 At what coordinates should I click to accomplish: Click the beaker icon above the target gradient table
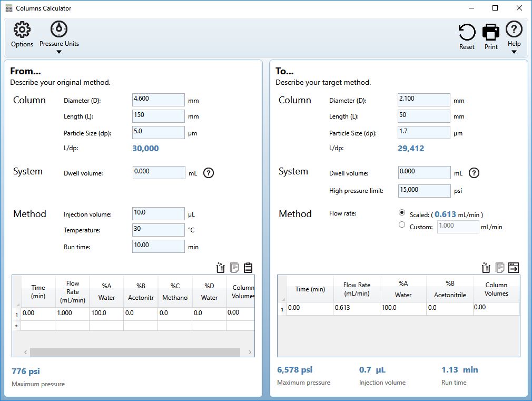[x=485, y=268]
